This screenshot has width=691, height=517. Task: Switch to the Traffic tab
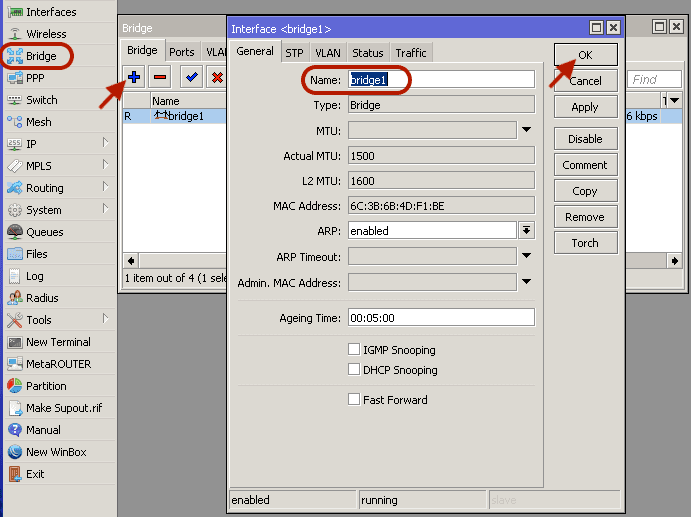tap(411, 53)
